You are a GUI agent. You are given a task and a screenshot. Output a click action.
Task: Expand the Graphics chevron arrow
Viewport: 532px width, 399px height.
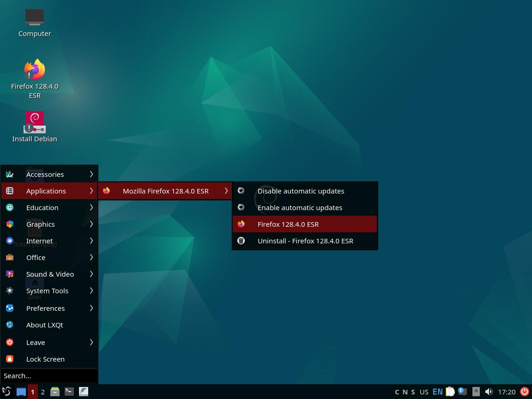point(91,224)
